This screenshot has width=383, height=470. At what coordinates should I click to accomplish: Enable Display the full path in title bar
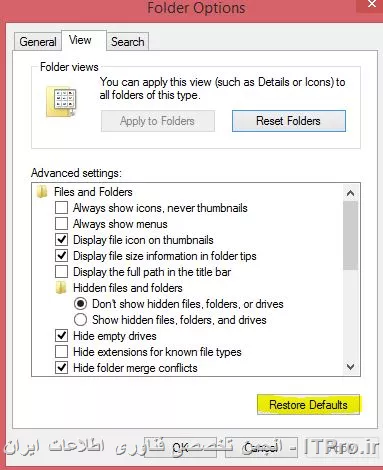[61, 272]
